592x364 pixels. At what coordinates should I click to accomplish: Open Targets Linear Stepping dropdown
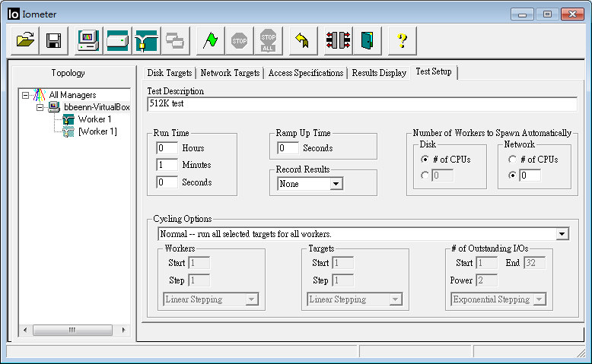point(395,299)
